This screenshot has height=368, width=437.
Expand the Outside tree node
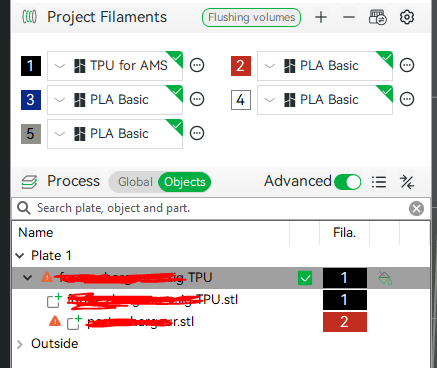tap(20, 344)
